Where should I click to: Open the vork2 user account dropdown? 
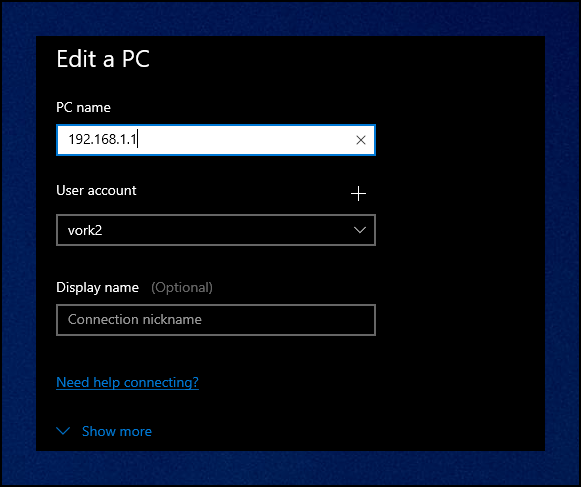[x=216, y=230]
